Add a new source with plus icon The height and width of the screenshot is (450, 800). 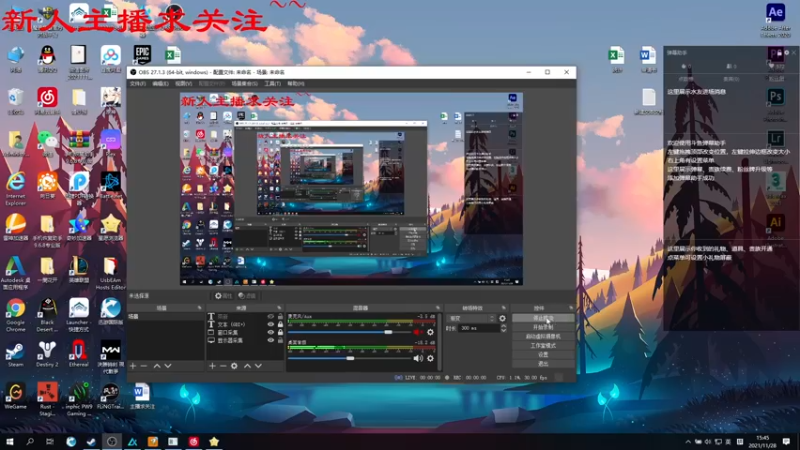pyautogui.click(x=212, y=366)
